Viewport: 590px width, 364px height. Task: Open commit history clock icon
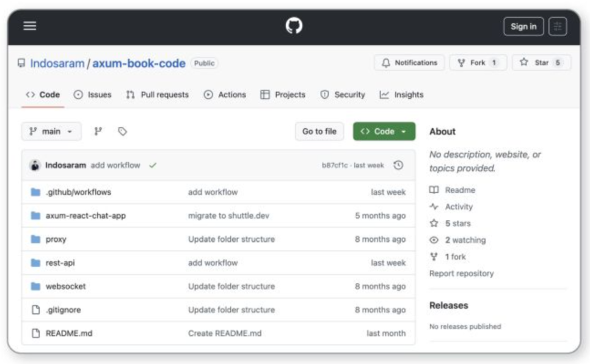[398, 166]
